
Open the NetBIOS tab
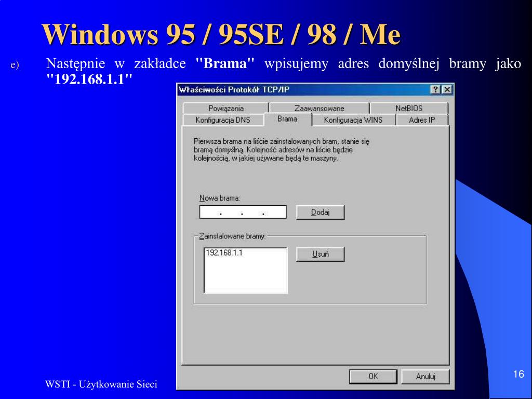point(409,108)
